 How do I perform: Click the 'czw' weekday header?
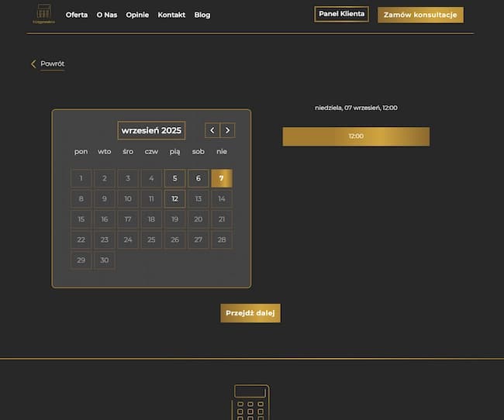(151, 152)
